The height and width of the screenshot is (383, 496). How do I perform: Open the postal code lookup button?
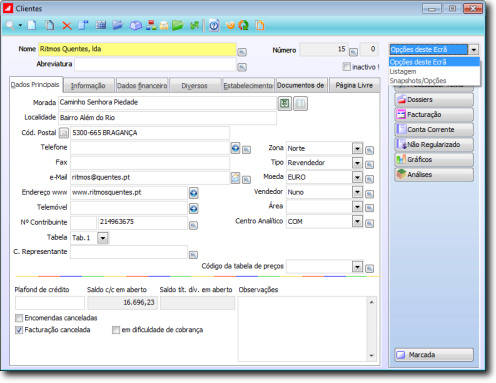(63, 133)
